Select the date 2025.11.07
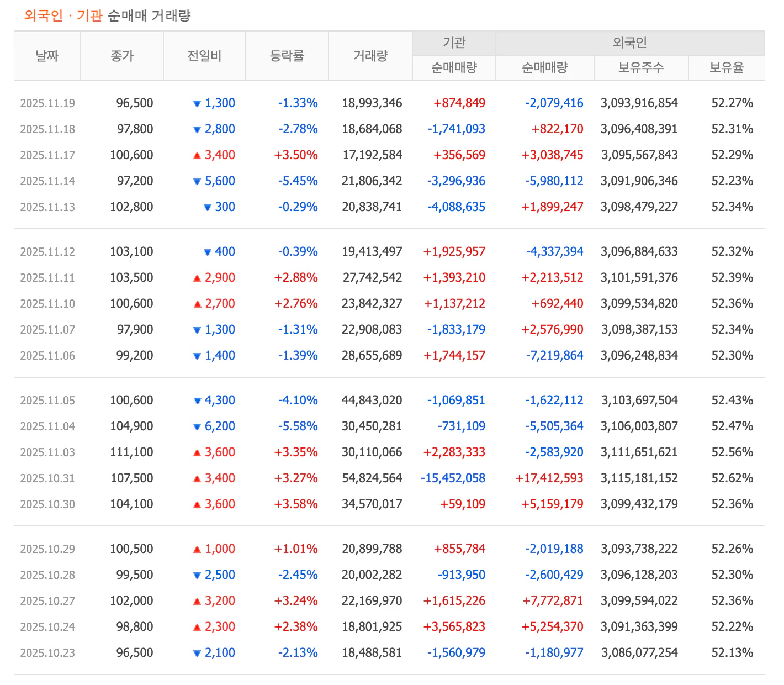Viewport: 784px width, 685px height. pyautogui.click(x=47, y=330)
